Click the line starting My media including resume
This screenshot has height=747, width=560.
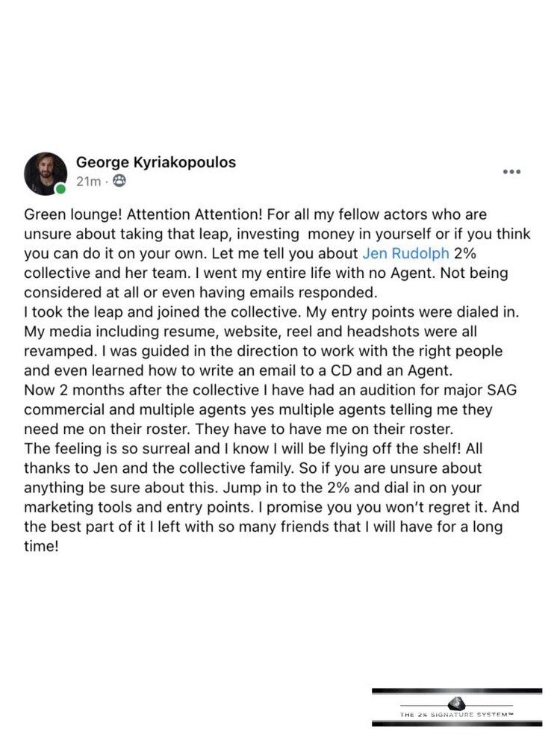click(x=250, y=332)
